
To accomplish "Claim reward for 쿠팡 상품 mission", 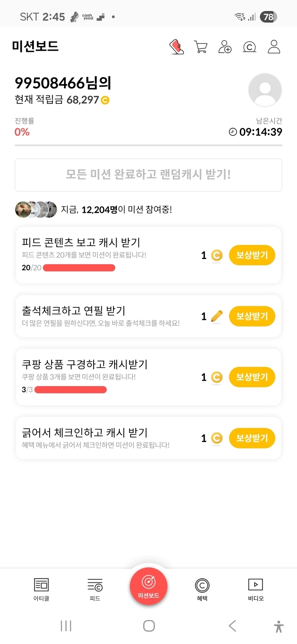I will pyautogui.click(x=252, y=377).
